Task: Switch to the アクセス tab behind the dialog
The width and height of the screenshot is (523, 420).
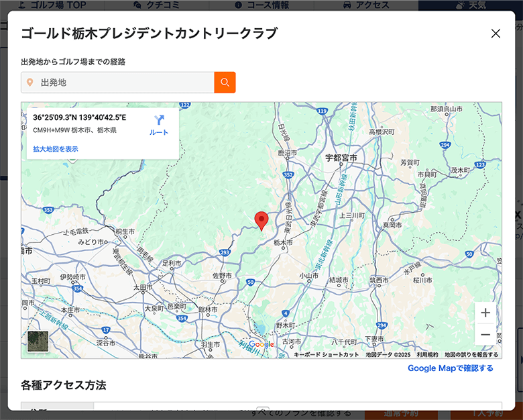Action: coord(366,5)
